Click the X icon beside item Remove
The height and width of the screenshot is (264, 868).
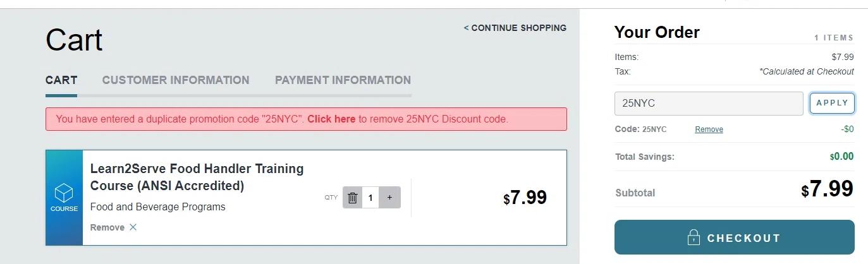point(133,227)
